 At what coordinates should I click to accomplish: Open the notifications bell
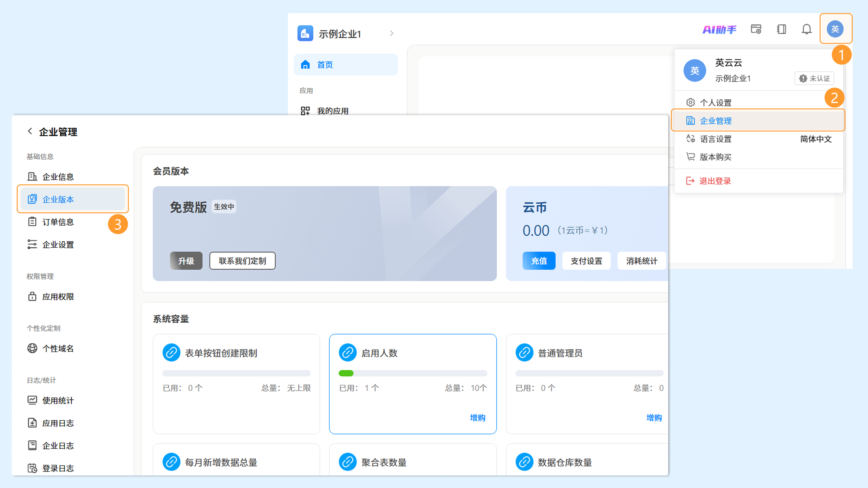coord(806,29)
